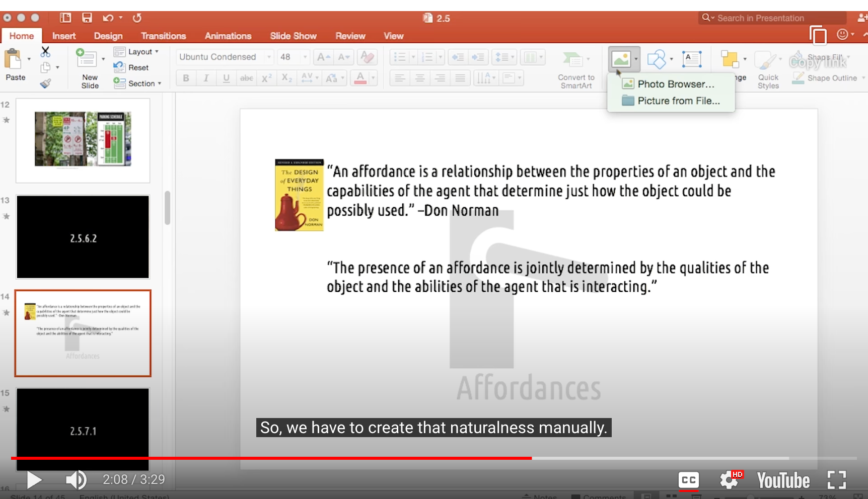
Task: Add a New Slide
Action: click(x=87, y=59)
